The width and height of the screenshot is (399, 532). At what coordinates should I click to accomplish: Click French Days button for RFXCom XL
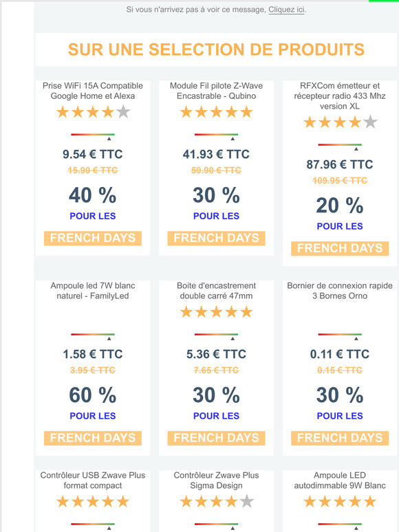[340, 248]
